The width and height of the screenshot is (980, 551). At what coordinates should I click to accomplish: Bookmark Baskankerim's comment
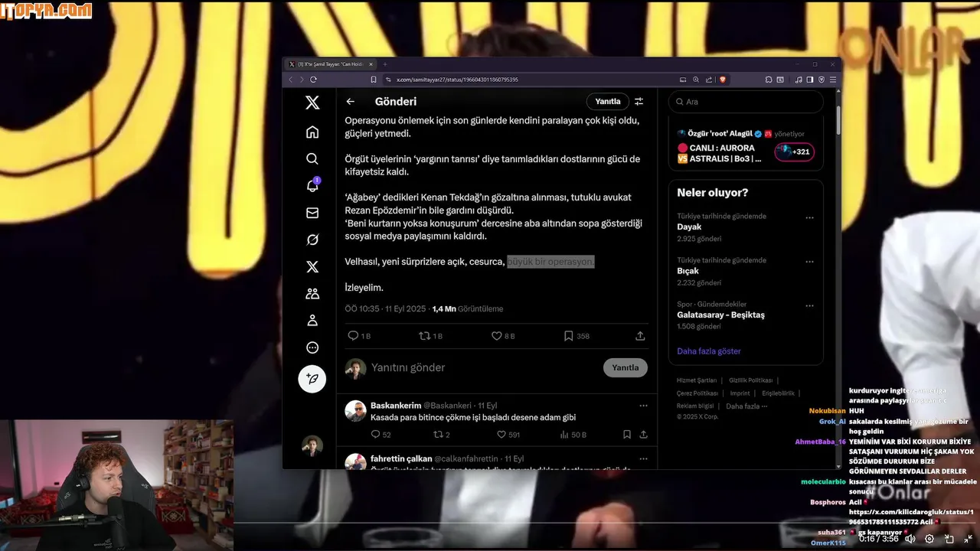(x=626, y=435)
